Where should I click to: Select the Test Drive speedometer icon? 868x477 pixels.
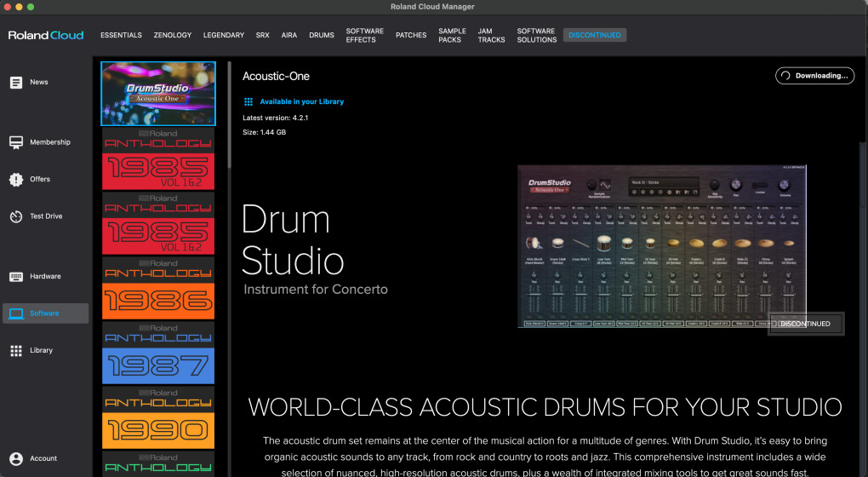point(16,216)
